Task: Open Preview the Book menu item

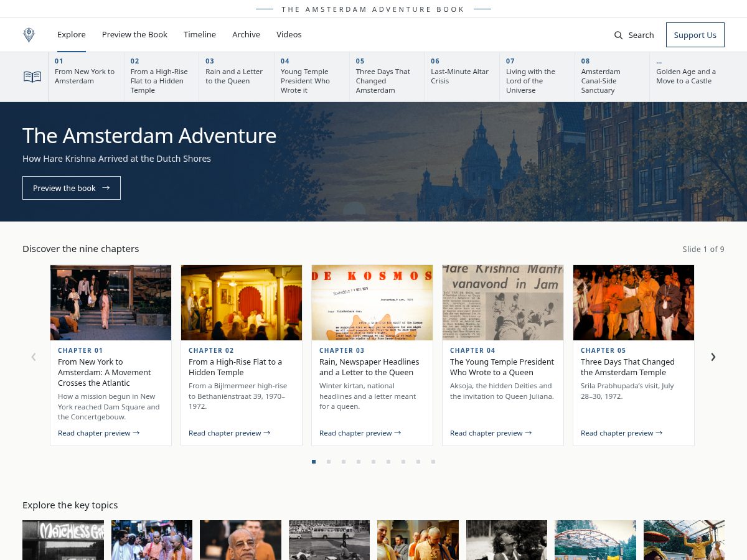Action: pyautogui.click(x=134, y=35)
